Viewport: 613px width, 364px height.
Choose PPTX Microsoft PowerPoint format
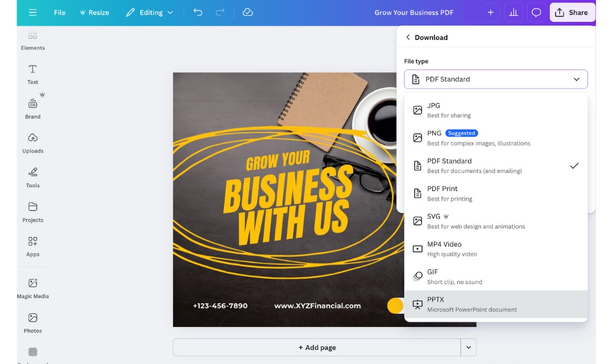[x=496, y=303]
